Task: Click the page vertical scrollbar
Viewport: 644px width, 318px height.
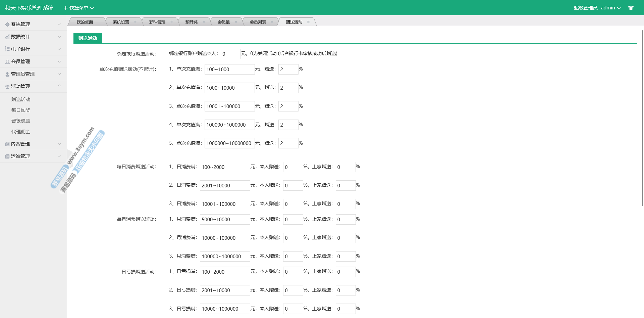Action: [x=642, y=118]
